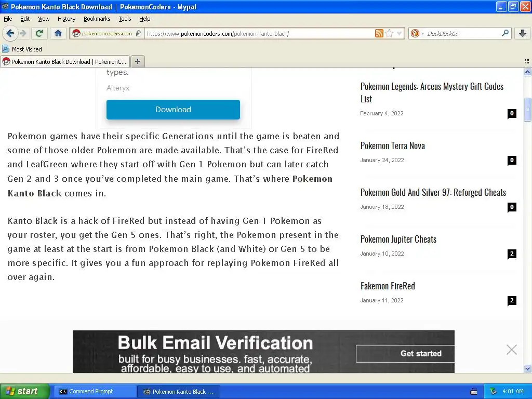
Task: Open the Bookmarks menu
Action: click(97, 19)
